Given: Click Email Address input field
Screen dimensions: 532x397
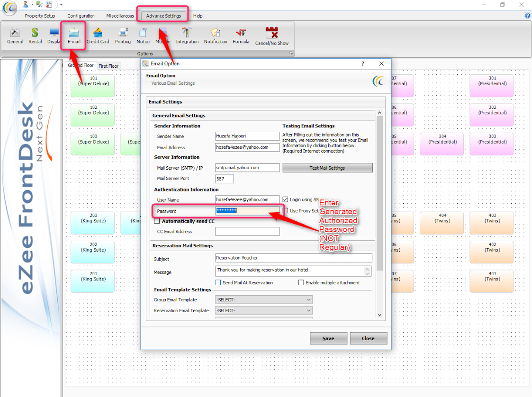Looking at the screenshot, I should (x=247, y=147).
